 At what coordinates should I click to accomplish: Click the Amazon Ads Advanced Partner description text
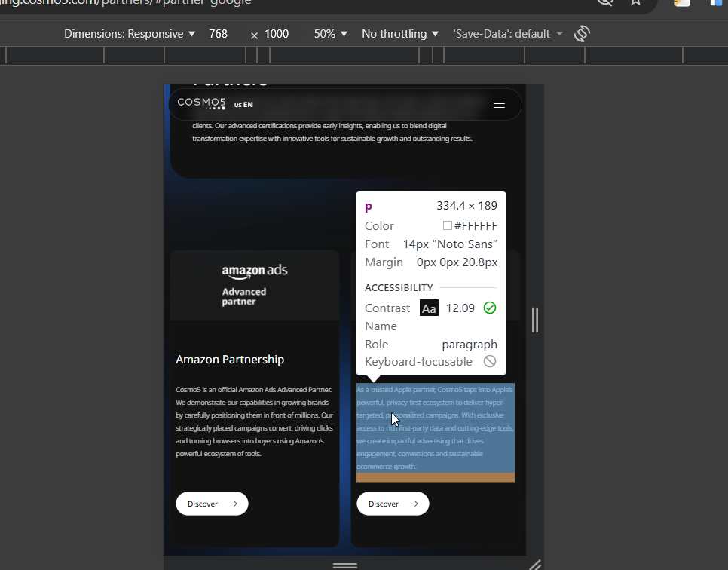click(x=255, y=421)
